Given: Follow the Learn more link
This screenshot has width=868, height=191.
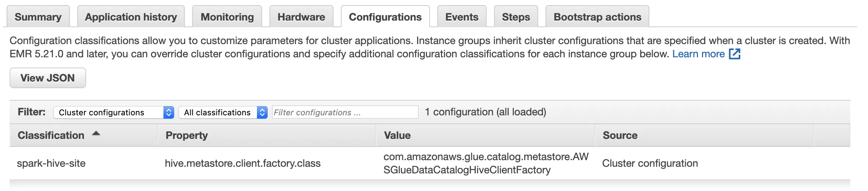Looking at the screenshot, I should tap(698, 54).
